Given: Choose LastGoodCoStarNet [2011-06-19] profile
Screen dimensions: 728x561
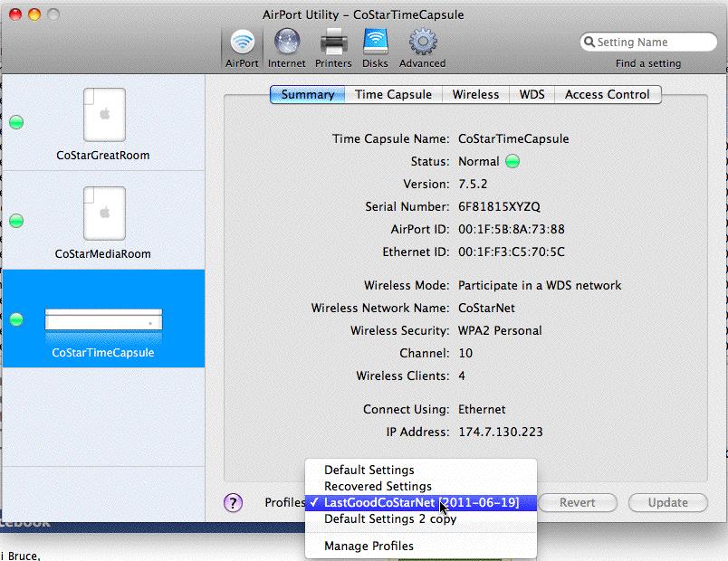Looking at the screenshot, I should click(421, 502).
